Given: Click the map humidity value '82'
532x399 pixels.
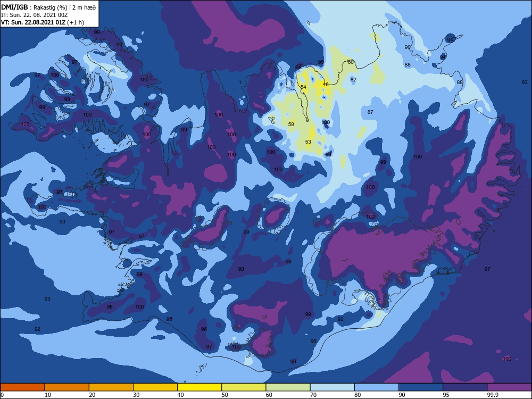Looking at the screenshot, I should click(x=354, y=80).
